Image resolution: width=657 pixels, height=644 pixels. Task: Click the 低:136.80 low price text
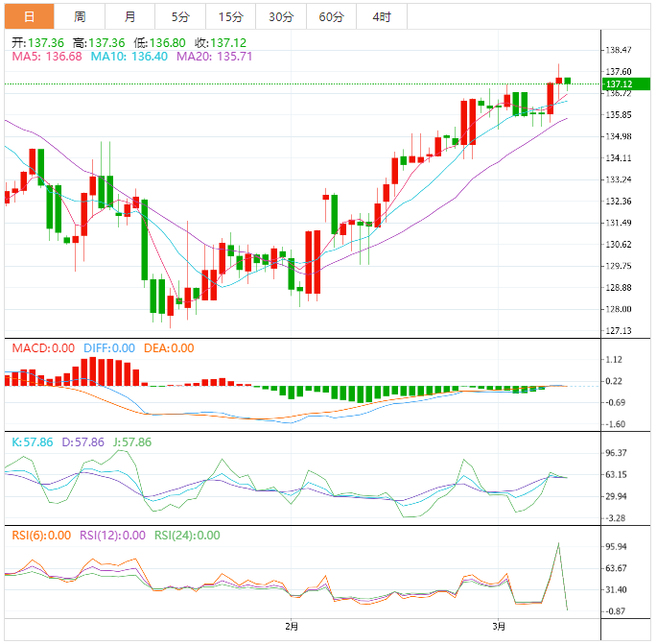(159, 43)
